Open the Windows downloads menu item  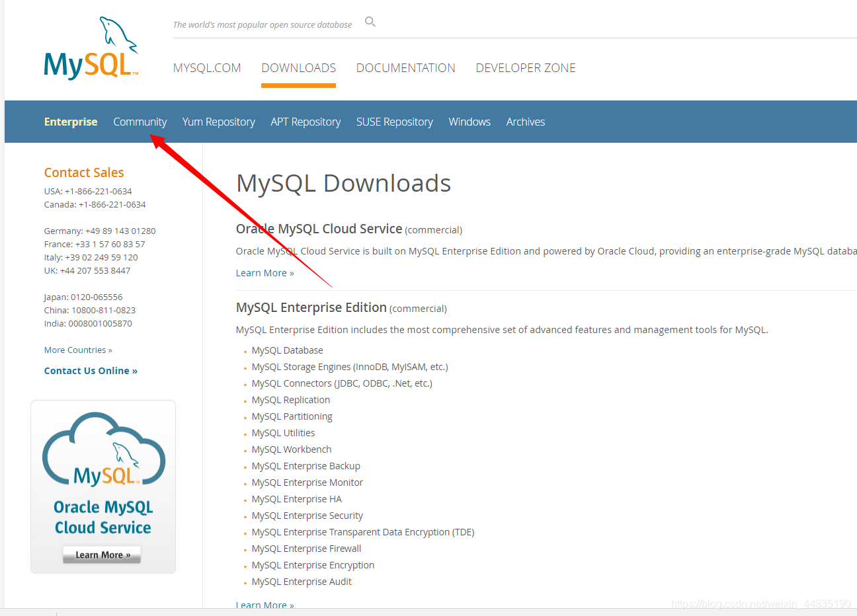pyautogui.click(x=469, y=122)
